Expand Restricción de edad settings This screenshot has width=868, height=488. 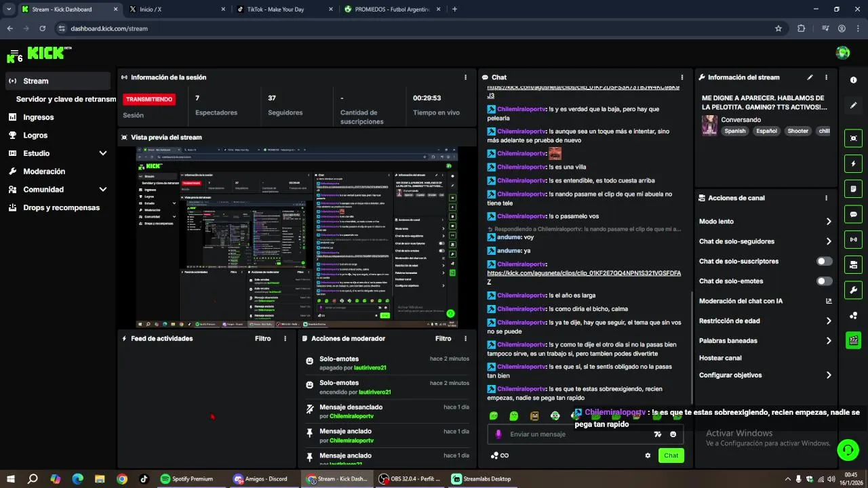coord(829,321)
